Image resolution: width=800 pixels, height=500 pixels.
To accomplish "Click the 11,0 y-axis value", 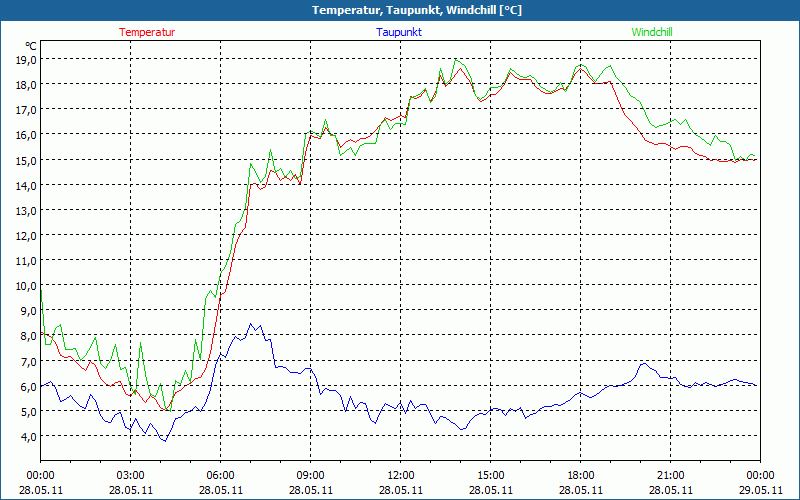I will point(27,261).
